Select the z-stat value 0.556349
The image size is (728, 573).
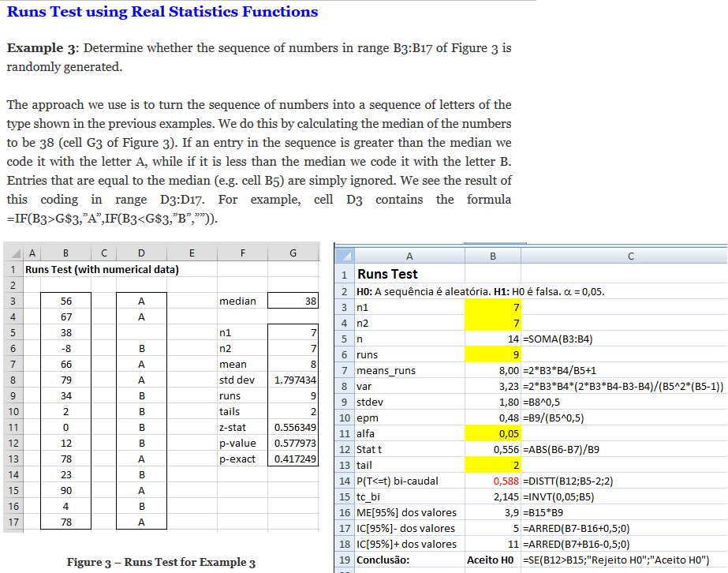293,428
